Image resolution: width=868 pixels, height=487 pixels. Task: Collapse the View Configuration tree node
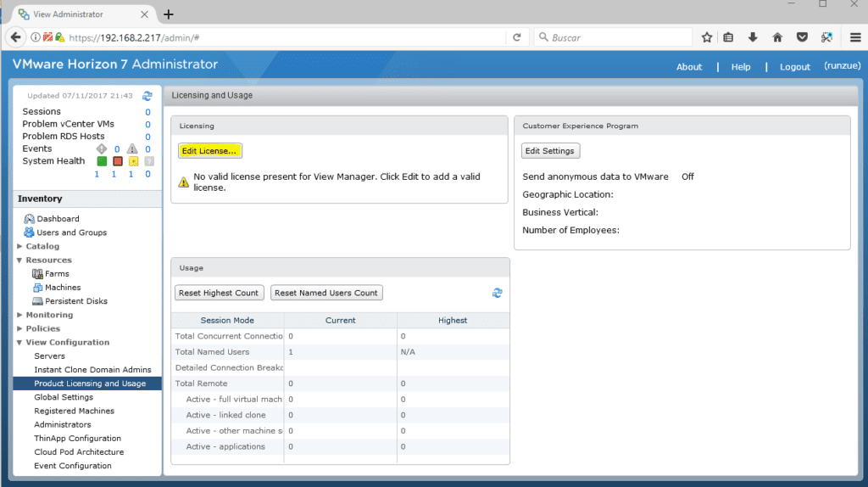point(19,343)
